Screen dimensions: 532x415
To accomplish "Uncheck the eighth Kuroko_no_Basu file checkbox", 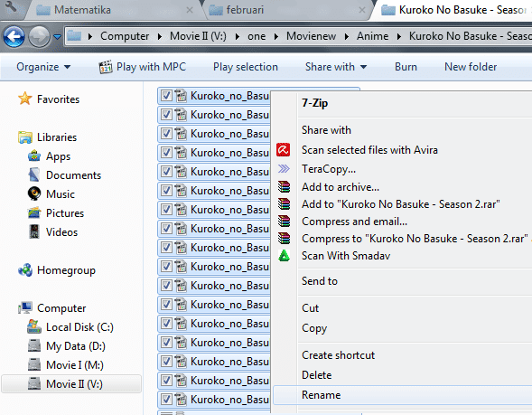I will pos(166,229).
